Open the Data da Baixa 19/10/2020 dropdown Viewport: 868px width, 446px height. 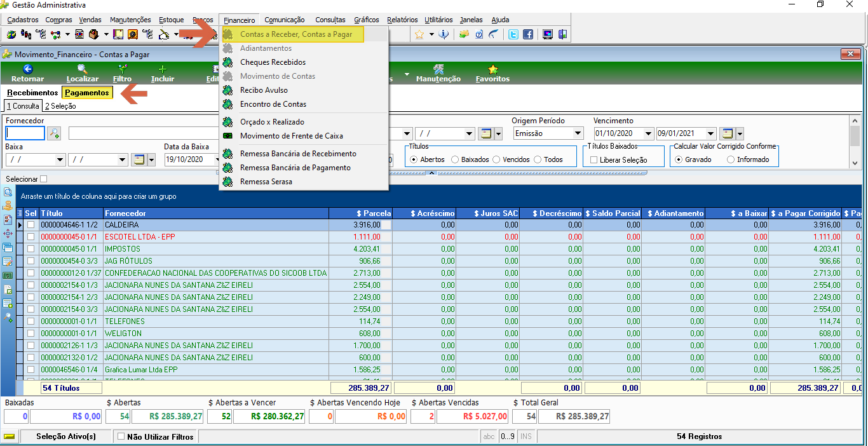[217, 159]
